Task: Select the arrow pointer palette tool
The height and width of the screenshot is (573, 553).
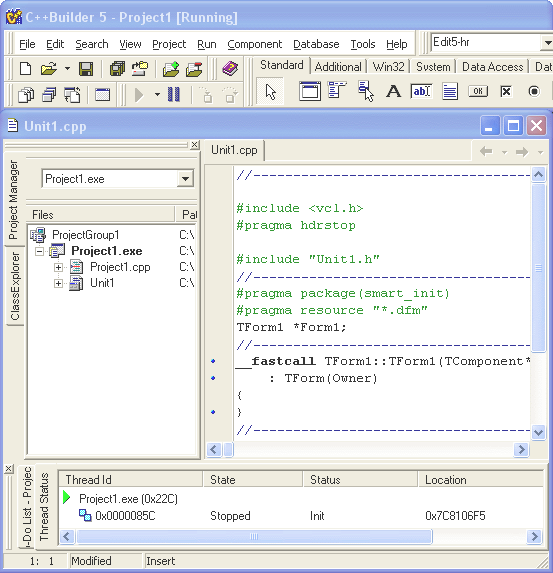Action: pyautogui.click(x=270, y=91)
